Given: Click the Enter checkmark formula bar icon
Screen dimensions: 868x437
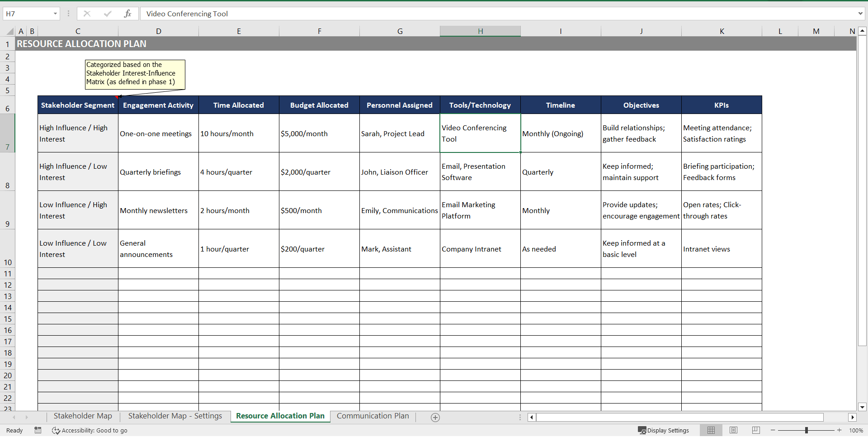Looking at the screenshot, I should [x=108, y=14].
